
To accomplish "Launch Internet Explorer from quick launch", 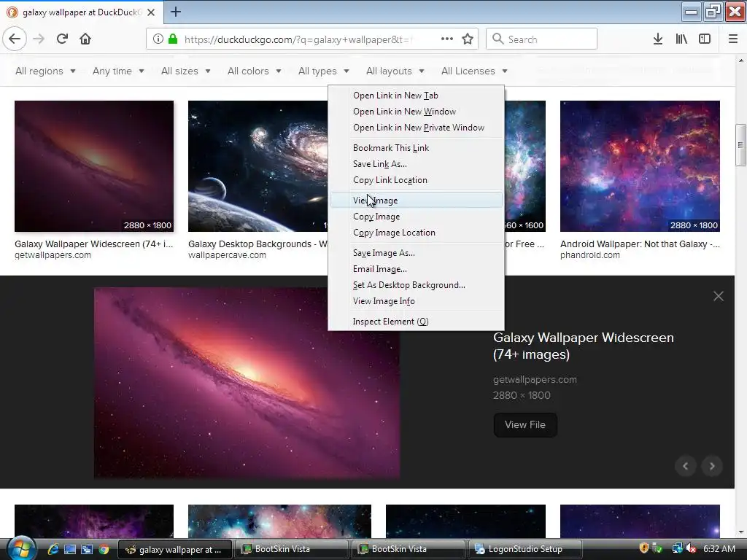I will (x=53, y=549).
